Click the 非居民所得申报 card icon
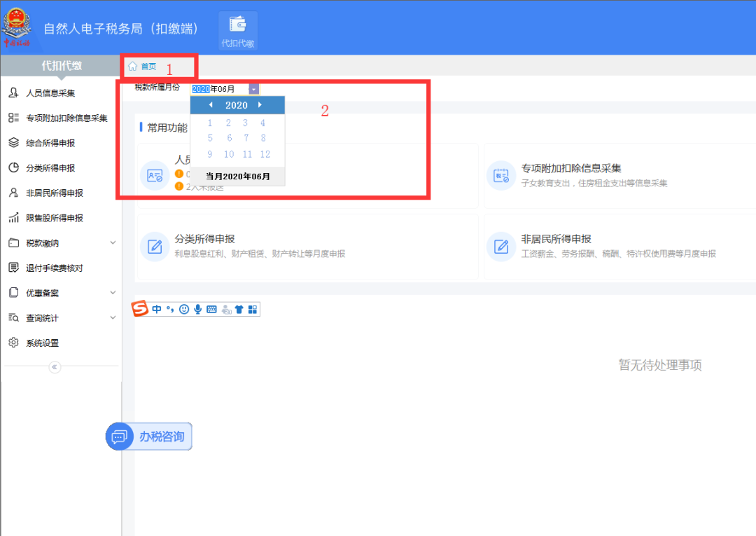756x536 pixels. point(501,246)
